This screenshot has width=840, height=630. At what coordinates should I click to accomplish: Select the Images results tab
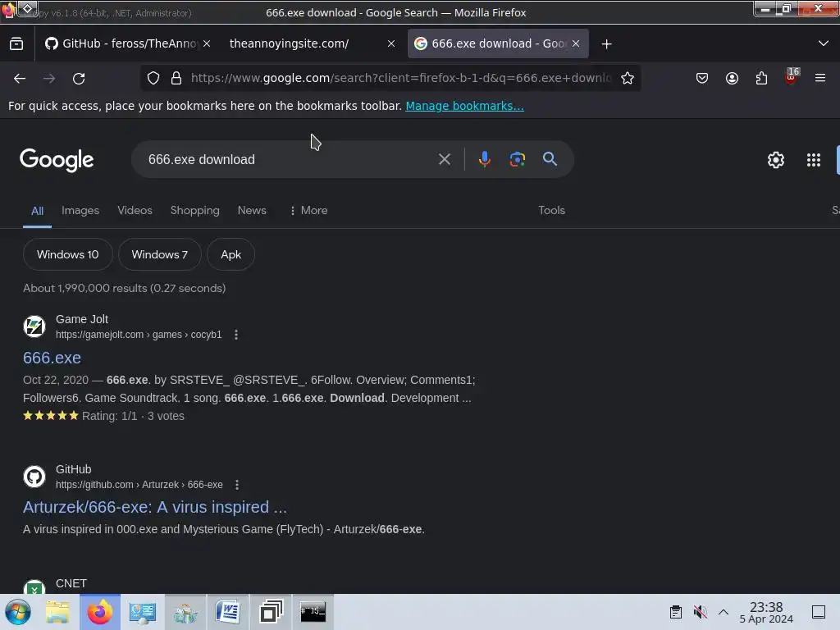pos(80,211)
